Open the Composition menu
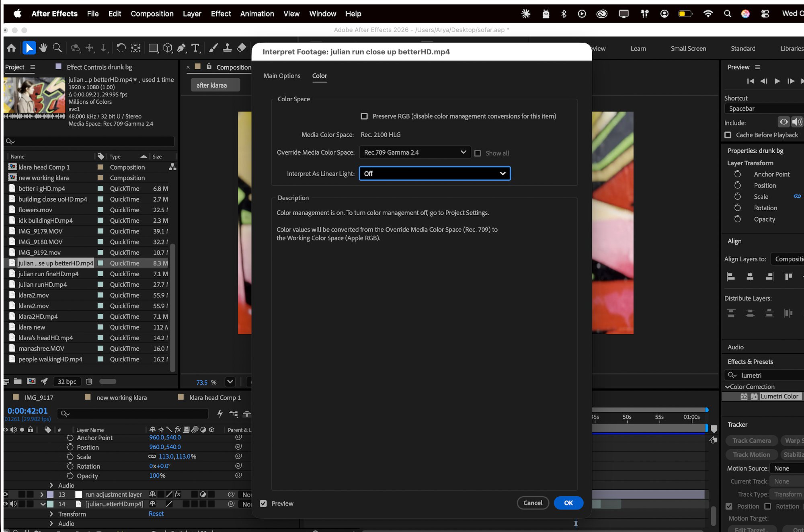The width and height of the screenshot is (804, 532). tap(152, 14)
